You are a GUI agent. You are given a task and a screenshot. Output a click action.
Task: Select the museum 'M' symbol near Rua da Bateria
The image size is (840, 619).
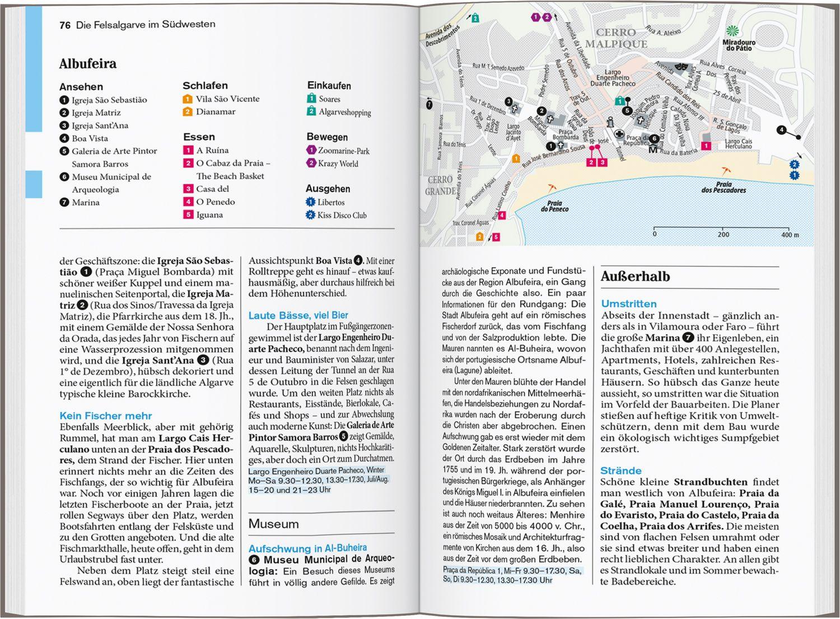[652, 150]
